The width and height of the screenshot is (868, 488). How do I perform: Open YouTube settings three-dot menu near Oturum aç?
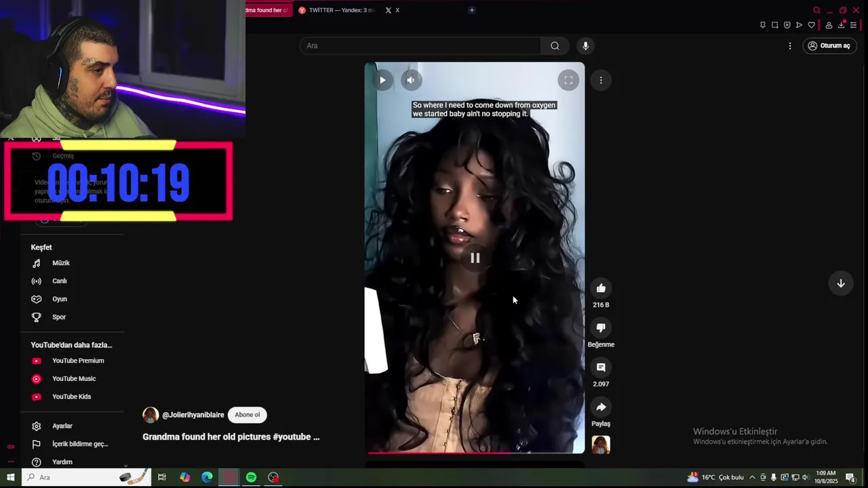[x=790, y=45]
